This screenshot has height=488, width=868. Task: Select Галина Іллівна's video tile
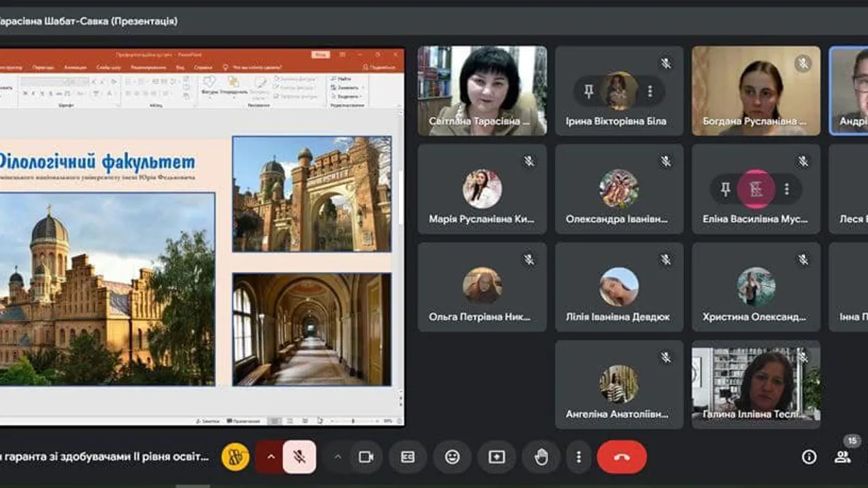(x=756, y=385)
